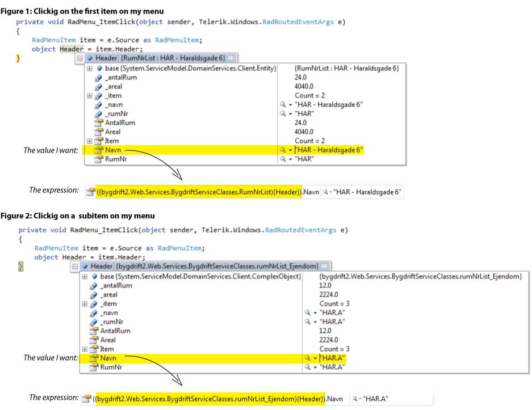Viewport: 532px width, 410px height.
Task: Click the _areal field icon with value 4040.0
Action: pos(98,87)
